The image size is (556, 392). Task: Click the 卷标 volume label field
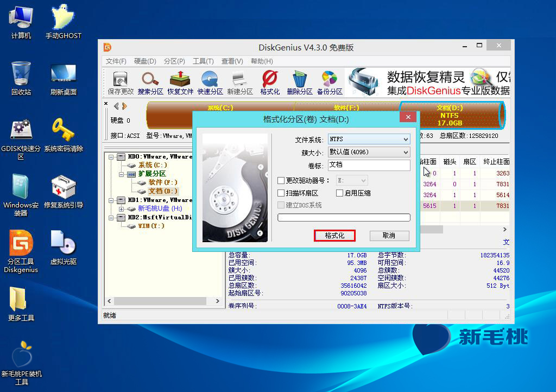pyautogui.click(x=369, y=165)
